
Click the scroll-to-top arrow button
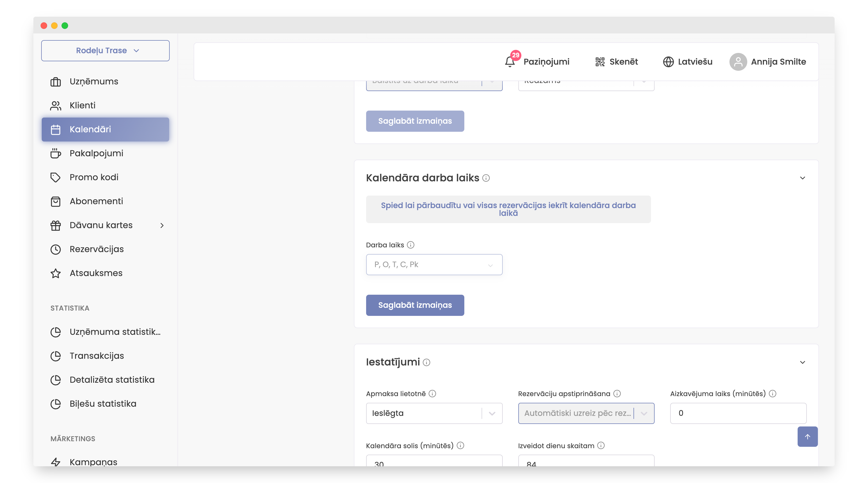click(807, 437)
